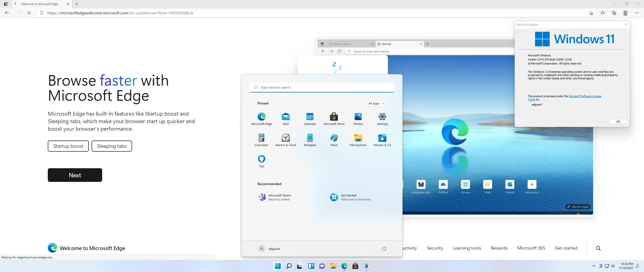This screenshot has height=272, width=644.
Task: Select the Security navigation tab
Action: coord(435,248)
